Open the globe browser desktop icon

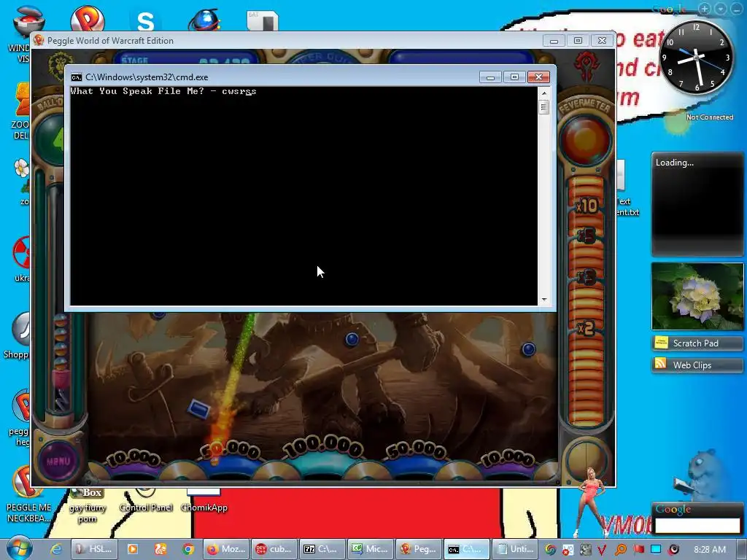(204, 20)
